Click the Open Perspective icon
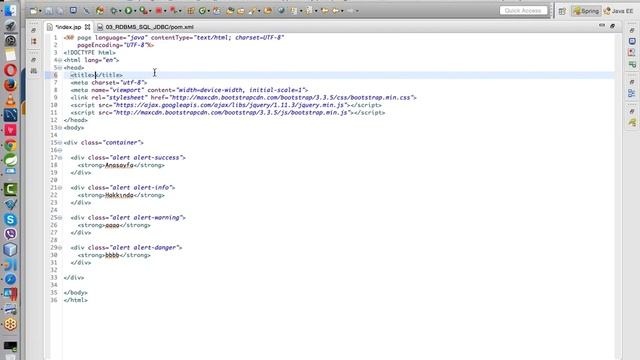The height and width of the screenshot is (360, 640). click(562, 11)
